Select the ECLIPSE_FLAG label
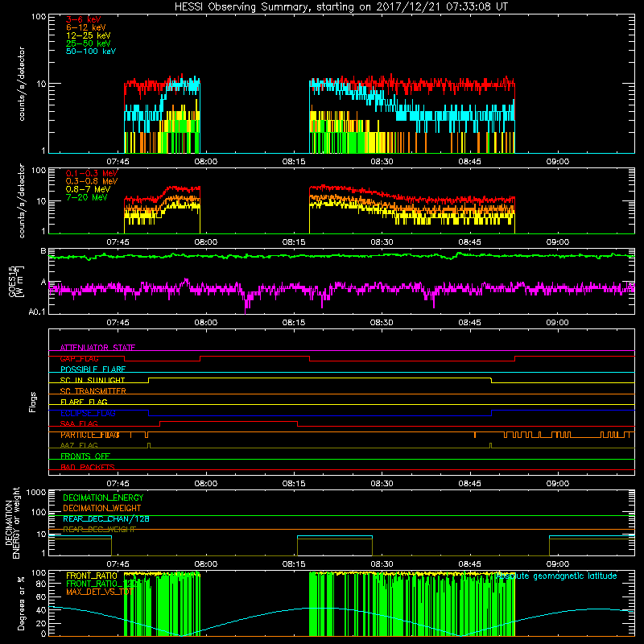 coord(88,413)
